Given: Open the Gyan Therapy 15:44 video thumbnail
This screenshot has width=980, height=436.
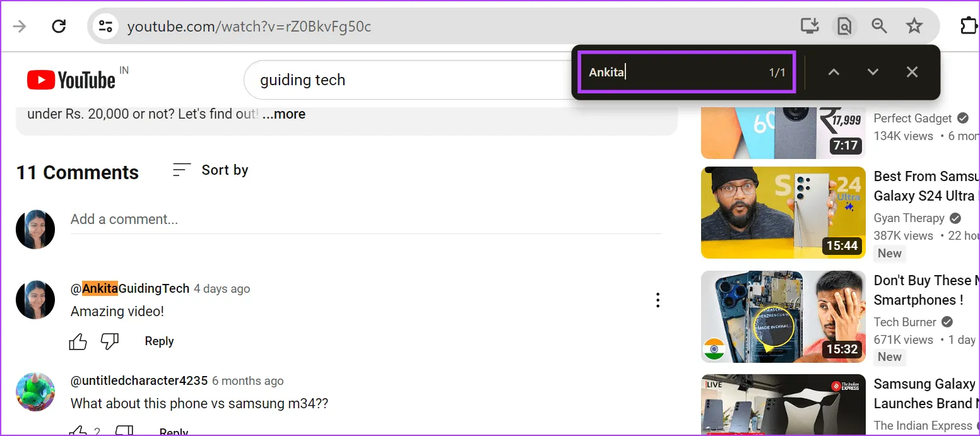Looking at the screenshot, I should point(782,213).
